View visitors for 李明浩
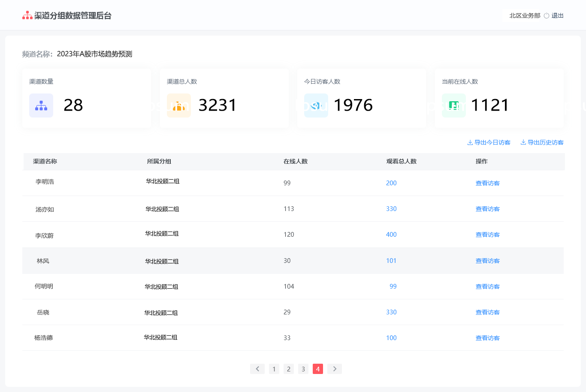Screen dimensions: 586x392 click(x=488, y=183)
